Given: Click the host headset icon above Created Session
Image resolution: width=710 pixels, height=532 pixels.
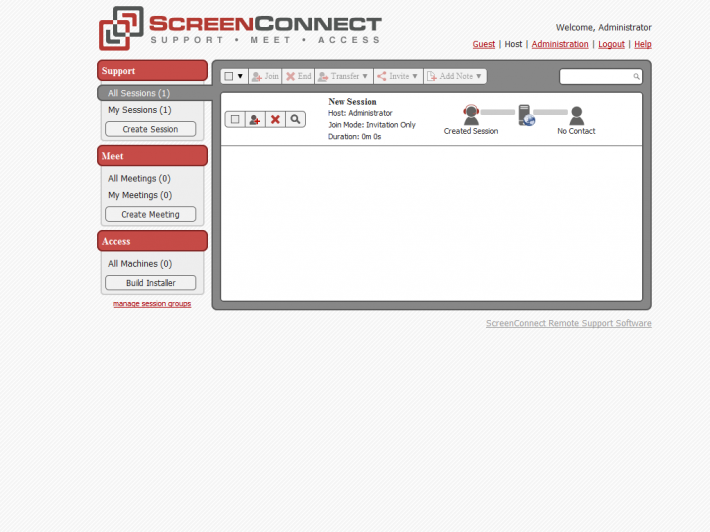Looking at the screenshot, I should click(x=471, y=115).
